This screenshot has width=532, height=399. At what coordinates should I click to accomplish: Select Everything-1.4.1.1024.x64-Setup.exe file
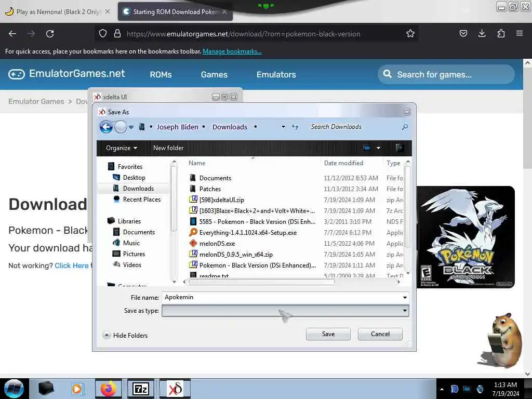coord(248,233)
